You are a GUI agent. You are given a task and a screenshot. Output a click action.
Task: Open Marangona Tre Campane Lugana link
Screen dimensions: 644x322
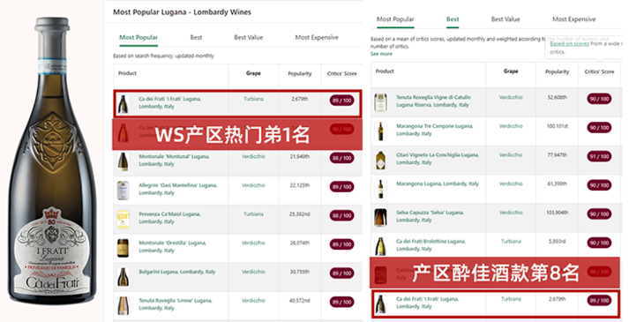(435, 130)
